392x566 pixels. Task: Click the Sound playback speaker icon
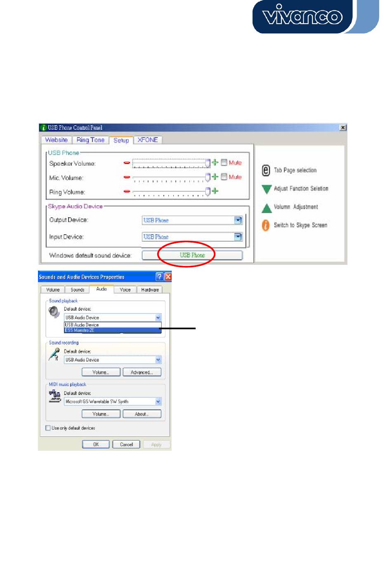(x=54, y=312)
